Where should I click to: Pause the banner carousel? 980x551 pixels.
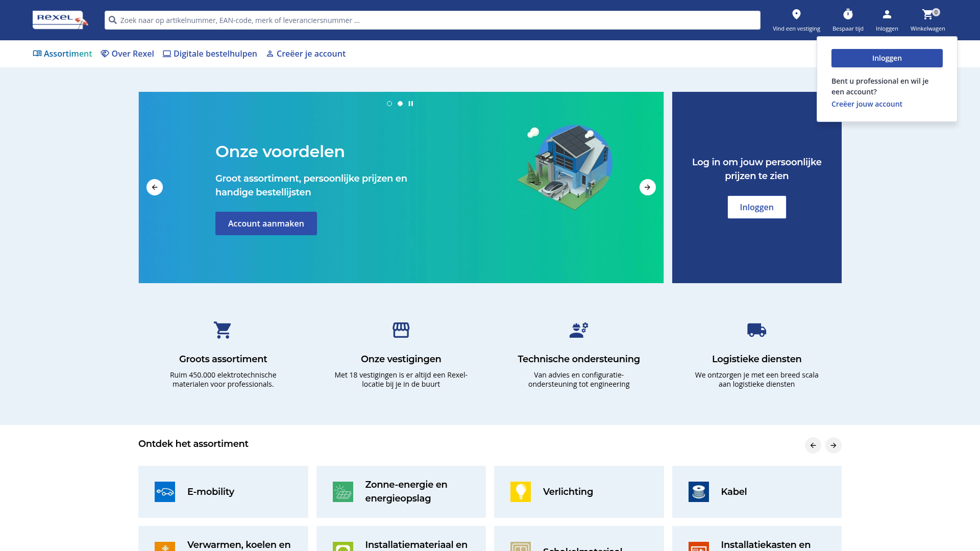tap(411, 104)
